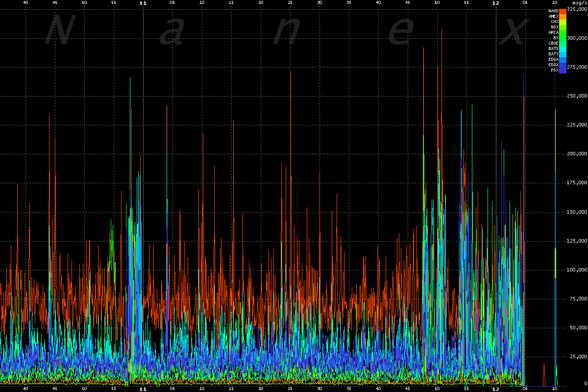588x392 pixels.
Task: Click the cyan BATS color swatch
Action: point(563,49)
